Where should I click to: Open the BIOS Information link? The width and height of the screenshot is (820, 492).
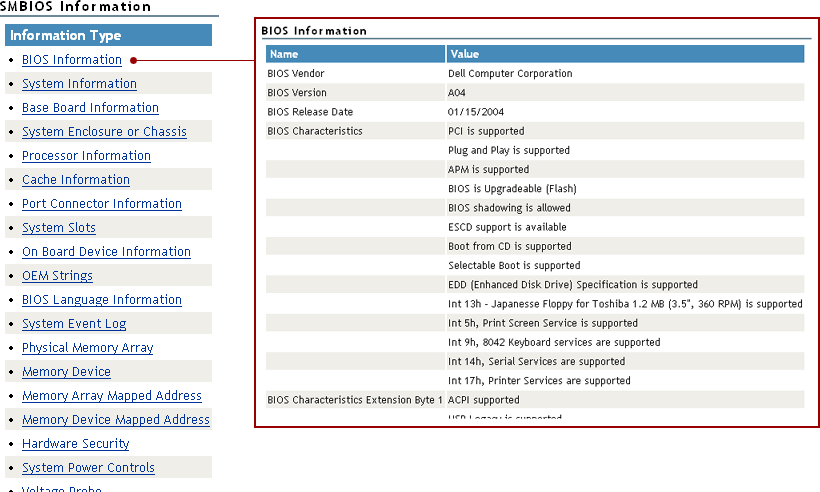[72, 60]
